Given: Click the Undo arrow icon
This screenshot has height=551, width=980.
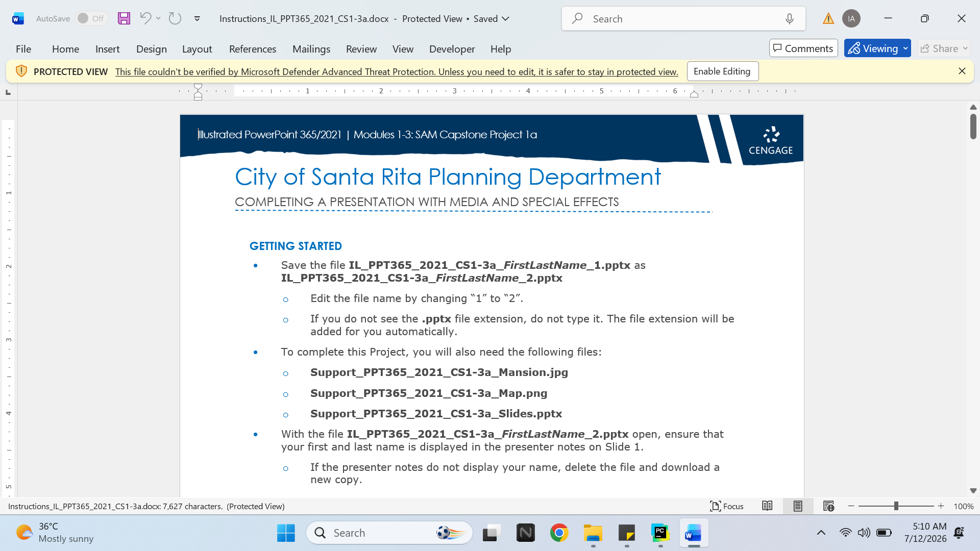Looking at the screenshot, I should coord(145,18).
